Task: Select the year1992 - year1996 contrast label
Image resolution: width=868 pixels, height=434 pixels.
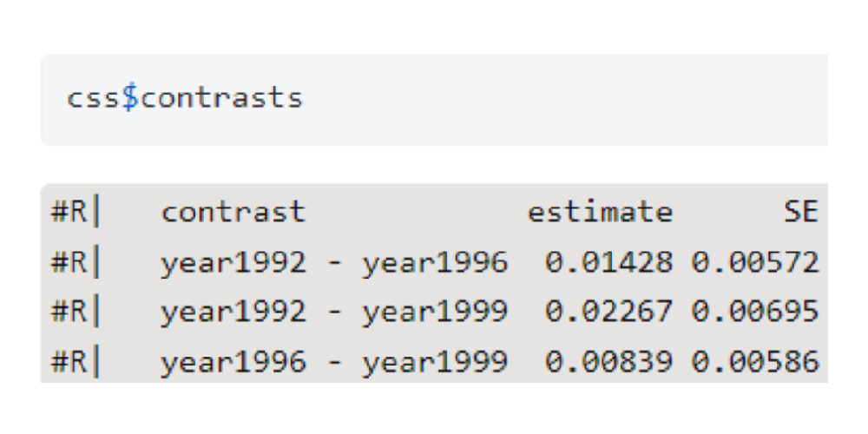Action: [333, 261]
